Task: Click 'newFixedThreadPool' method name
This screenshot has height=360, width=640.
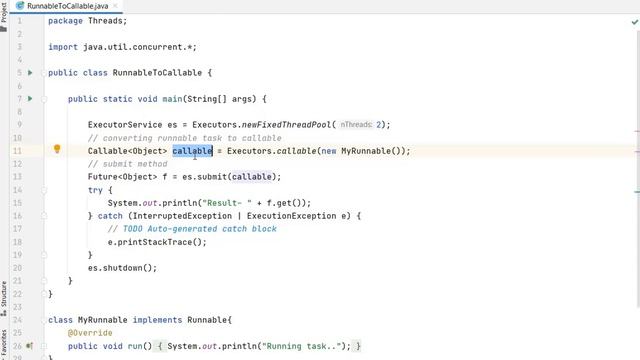Action: 286,125
